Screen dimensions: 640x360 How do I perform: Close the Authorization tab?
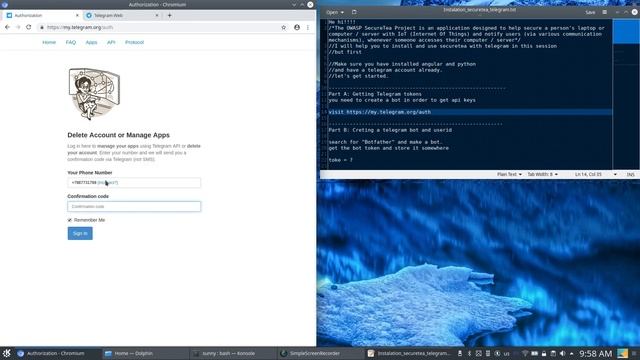(77, 15)
